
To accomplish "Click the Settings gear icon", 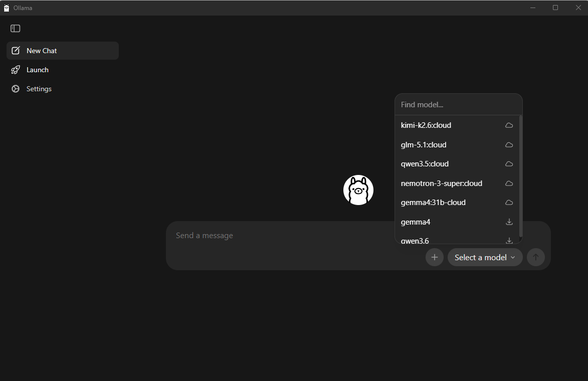I will coord(16,89).
